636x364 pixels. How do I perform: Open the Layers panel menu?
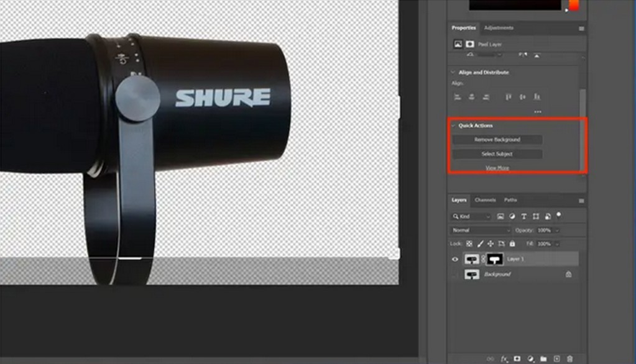(x=581, y=201)
